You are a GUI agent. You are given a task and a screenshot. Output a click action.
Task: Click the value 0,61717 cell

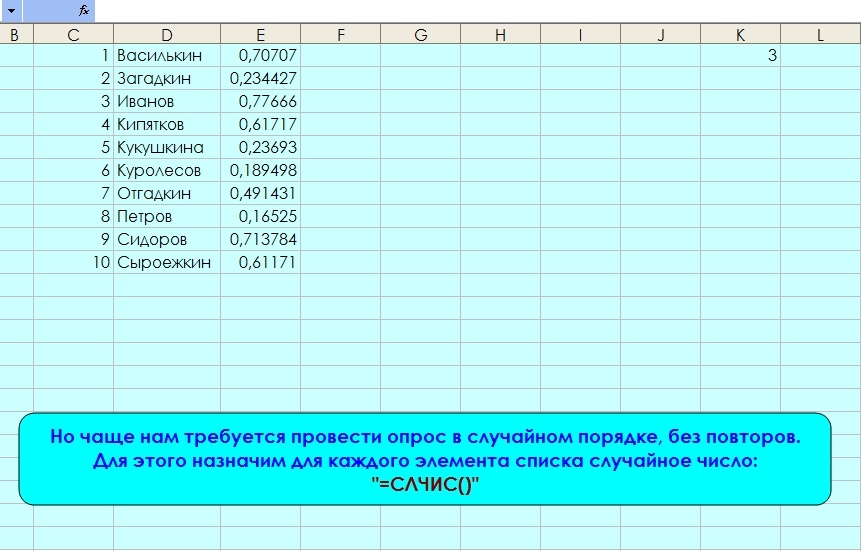point(261,125)
